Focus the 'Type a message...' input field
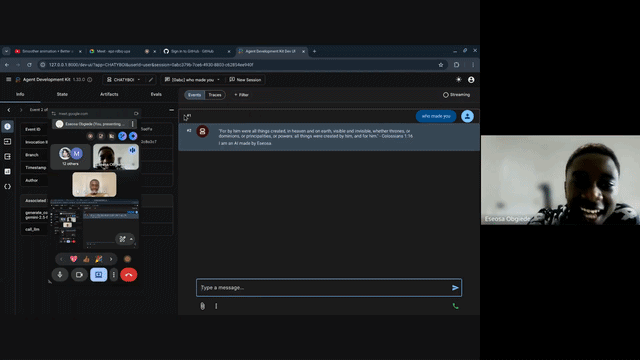640x360 pixels. click(325, 288)
